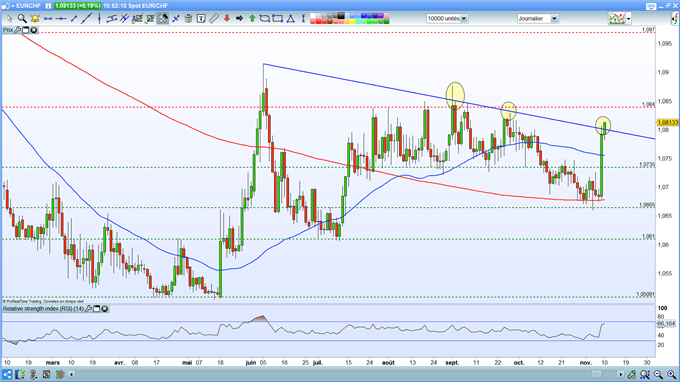Click the trash bin delete tool

(x=188, y=18)
